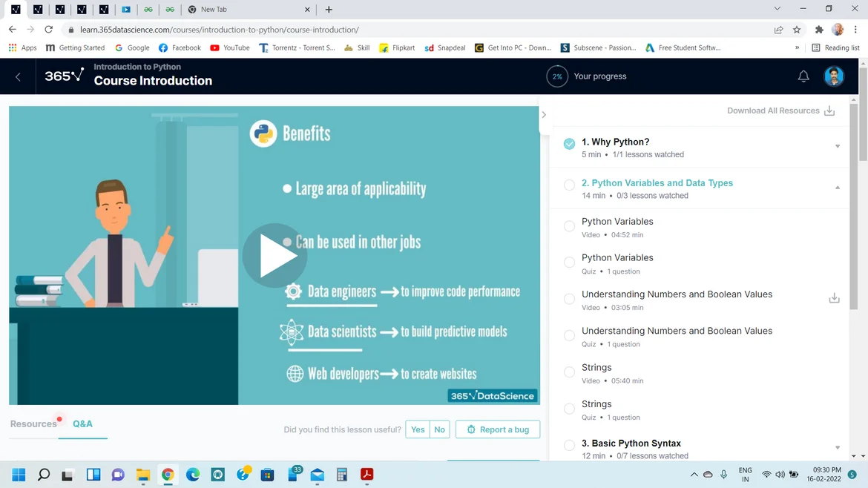Open the user profile avatar menu
868x488 pixels.
click(834, 76)
